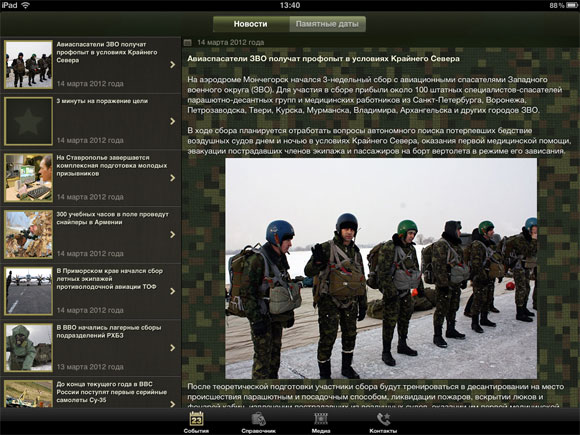Expand chevron for Авиаспасатели ЗВО article
Viewport: 580px width, 435px height.
click(x=172, y=65)
